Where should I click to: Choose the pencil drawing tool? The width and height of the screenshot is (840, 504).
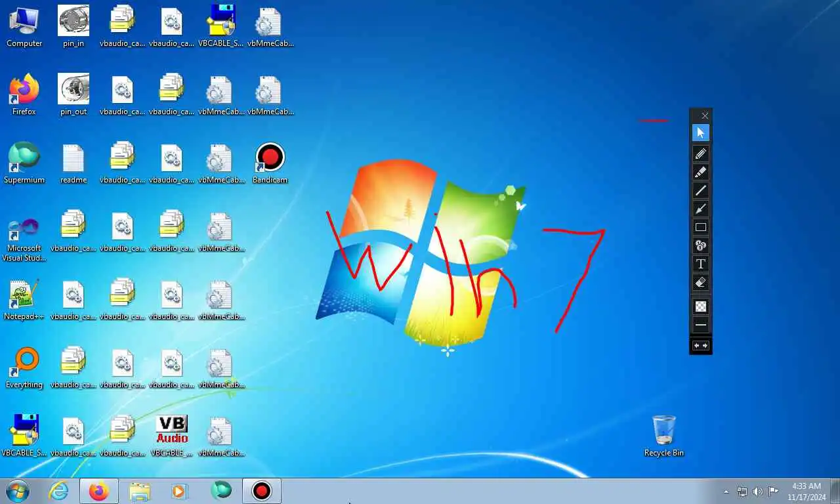click(x=701, y=154)
